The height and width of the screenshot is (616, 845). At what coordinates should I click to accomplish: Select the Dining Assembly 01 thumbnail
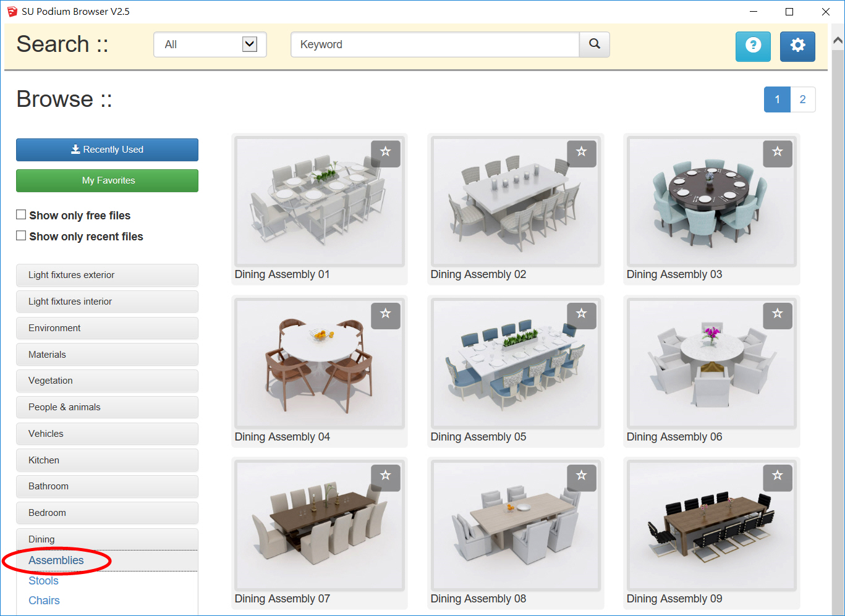coord(320,201)
